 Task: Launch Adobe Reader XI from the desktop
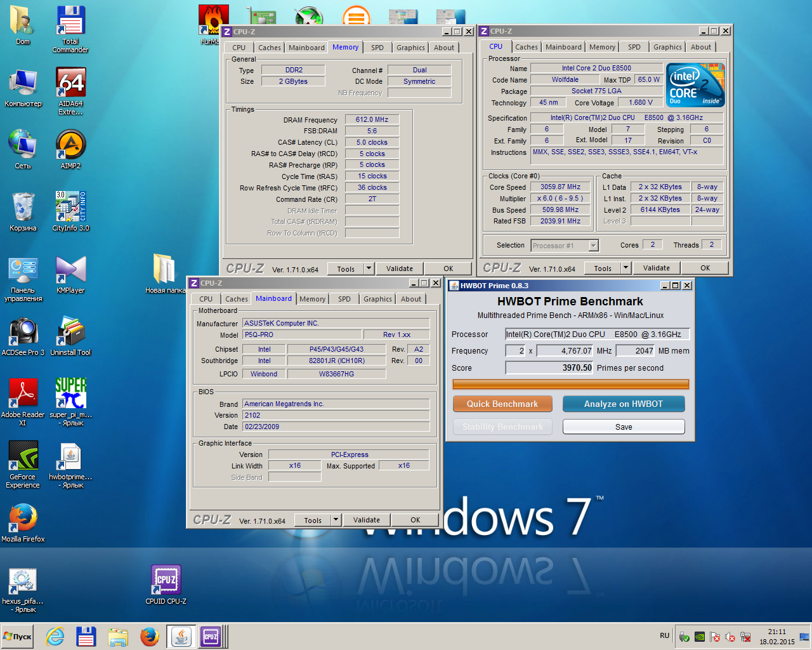click(23, 402)
